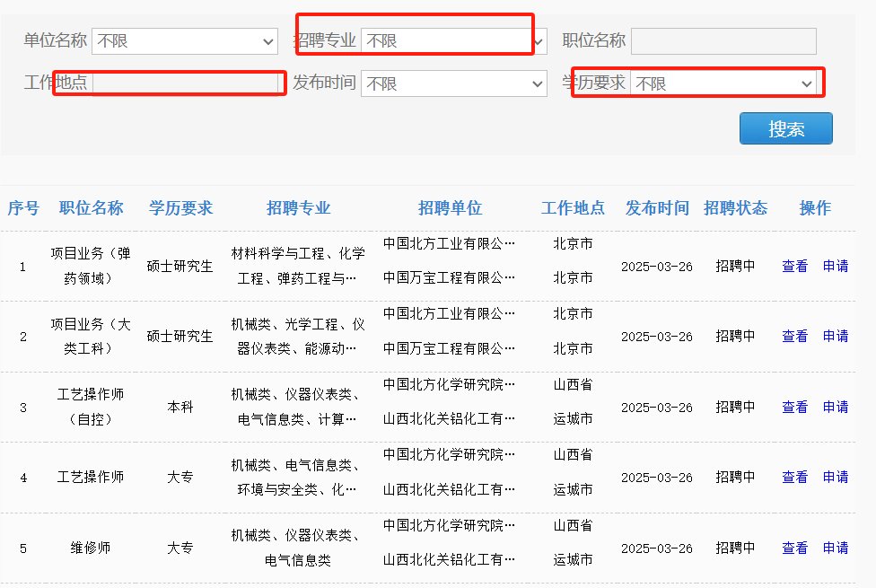
Task: Click the 搜索 button
Action: pos(785,127)
